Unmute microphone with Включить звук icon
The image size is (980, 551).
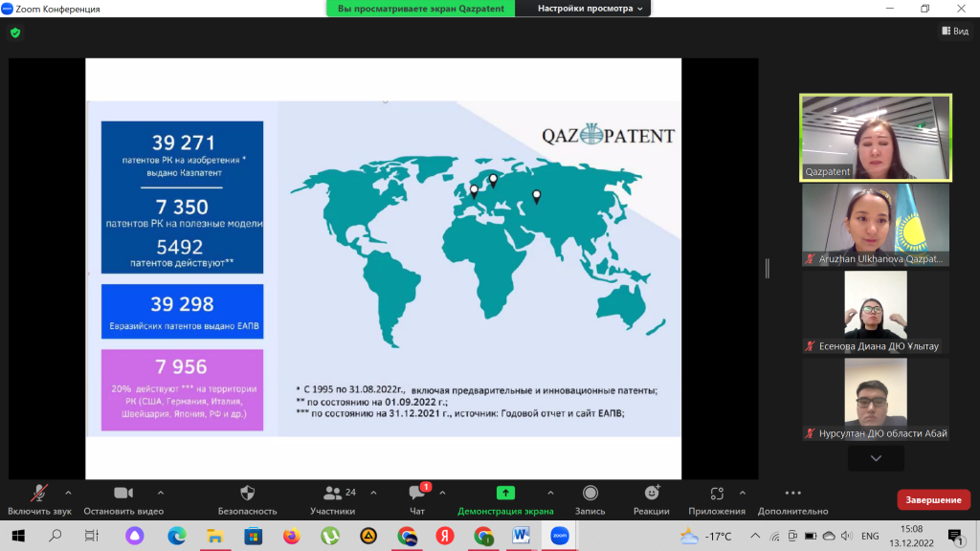coord(39,494)
